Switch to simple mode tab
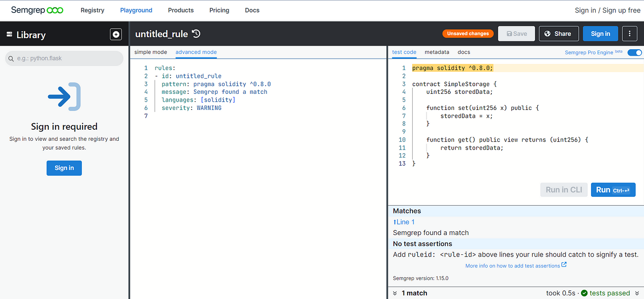644x299 pixels. [x=150, y=52]
